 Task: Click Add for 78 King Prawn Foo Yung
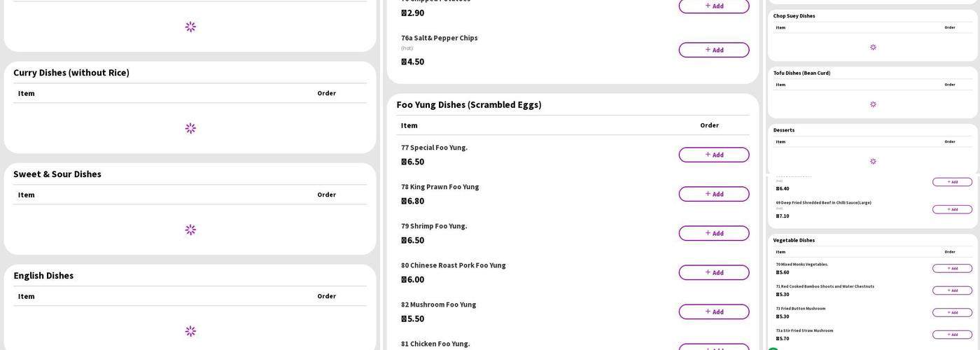pyautogui.click(x=713, y=194)
